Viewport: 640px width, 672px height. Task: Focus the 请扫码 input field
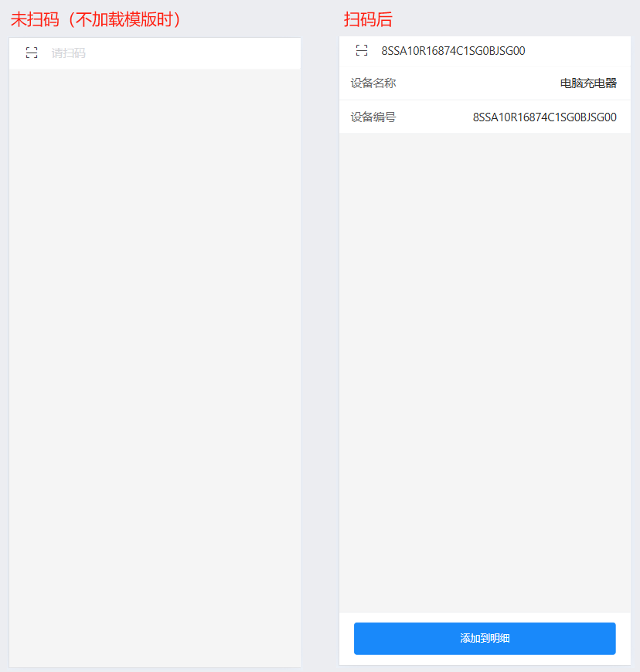pos(155,53)
